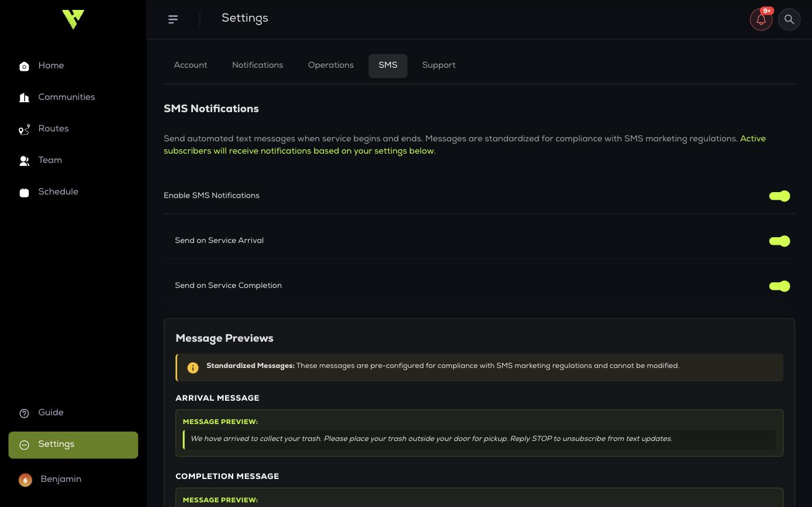
Task: Click MESSAGE PREVIEW label under Arrival Message
Action: click(x=220, y=422)
